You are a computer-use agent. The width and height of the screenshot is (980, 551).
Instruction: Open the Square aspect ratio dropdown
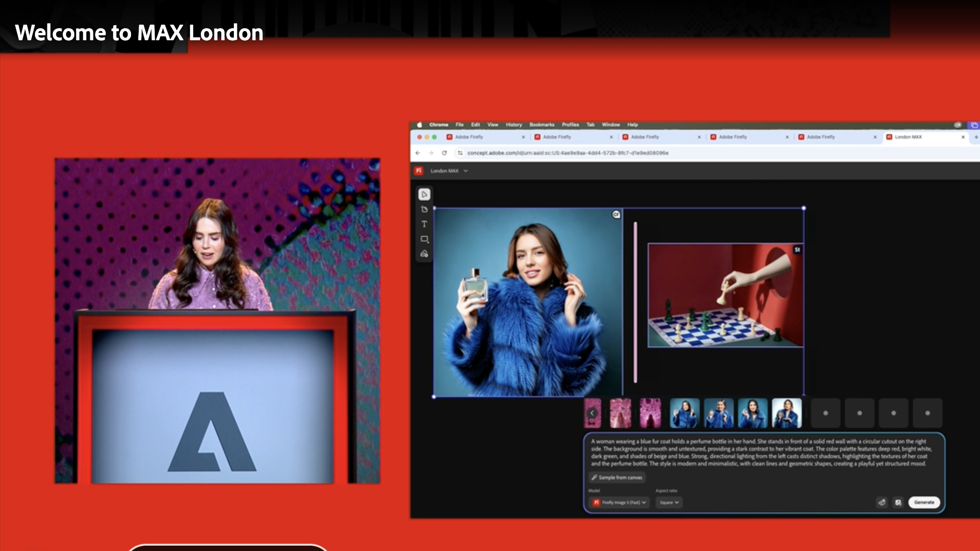[669, 502]
